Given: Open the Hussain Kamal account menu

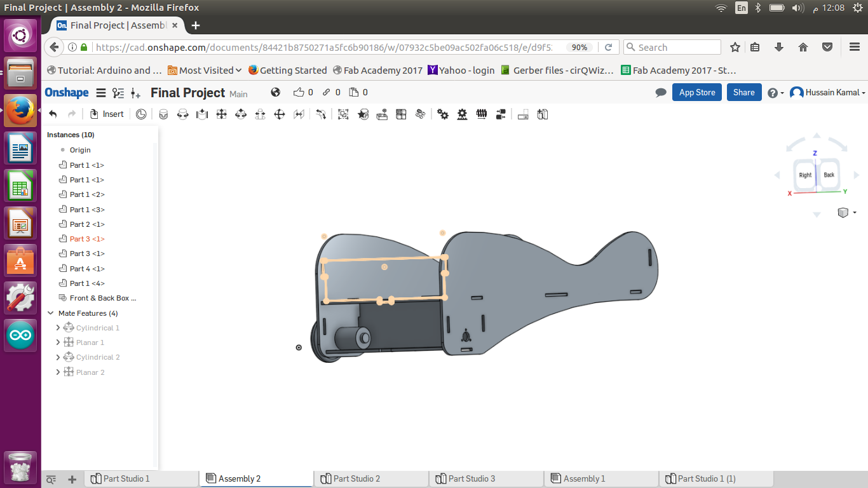Looking at the screenshot, I should (827, 93).
